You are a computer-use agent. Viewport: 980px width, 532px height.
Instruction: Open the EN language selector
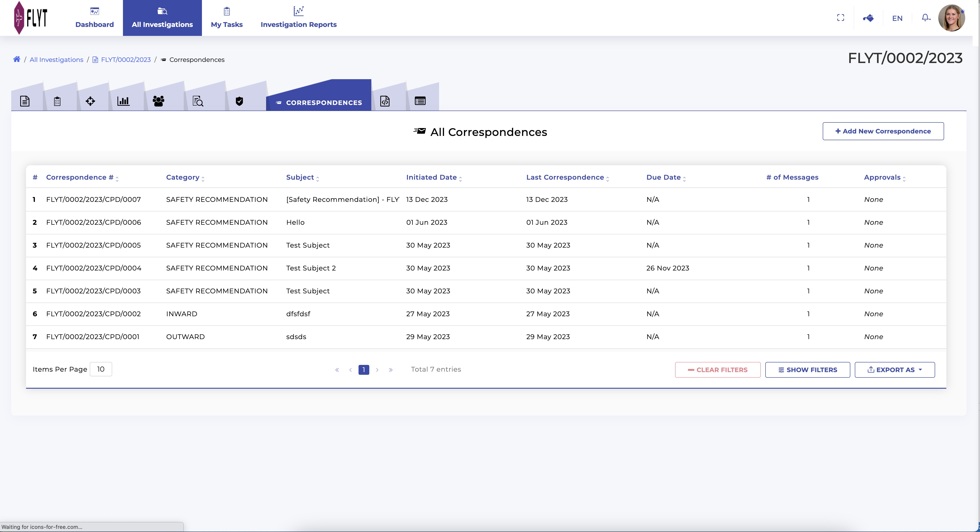pos(897,18)
